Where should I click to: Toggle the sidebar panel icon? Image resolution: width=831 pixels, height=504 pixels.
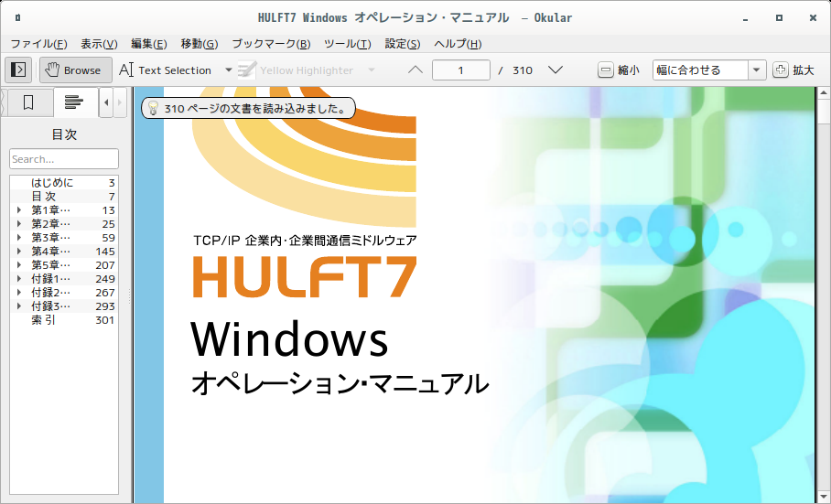click(x=18, y=70)
